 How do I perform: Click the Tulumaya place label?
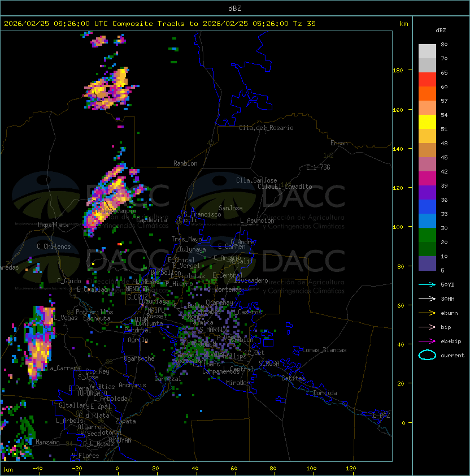pos(193,249)
